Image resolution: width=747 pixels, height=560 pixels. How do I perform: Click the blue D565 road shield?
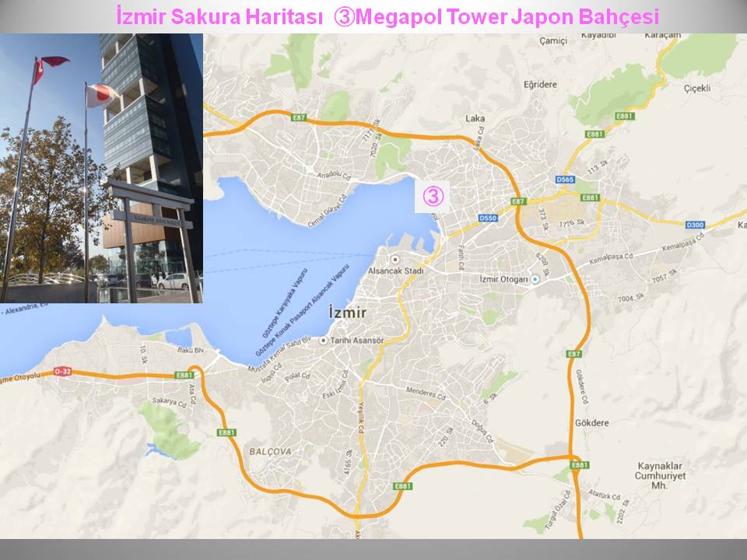tap(565, 180)
